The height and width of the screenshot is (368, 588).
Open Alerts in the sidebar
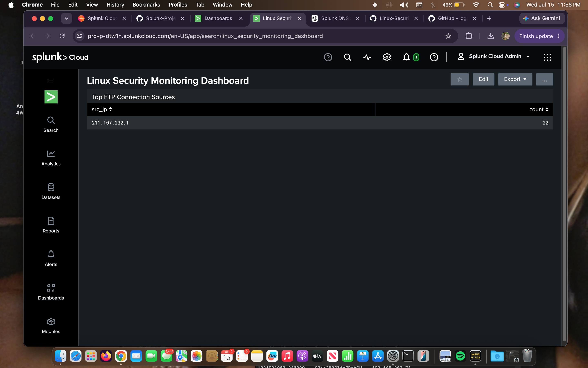(51, 259)
